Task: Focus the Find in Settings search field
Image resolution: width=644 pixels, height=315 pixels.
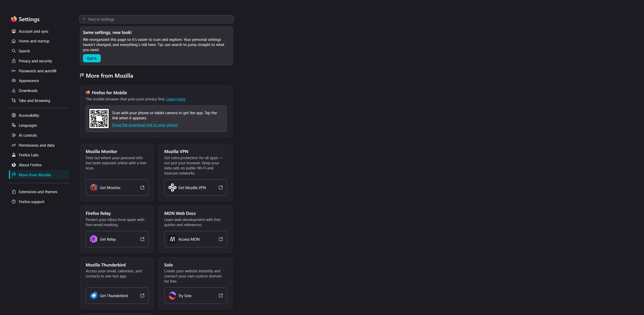Action: [156, 19]
